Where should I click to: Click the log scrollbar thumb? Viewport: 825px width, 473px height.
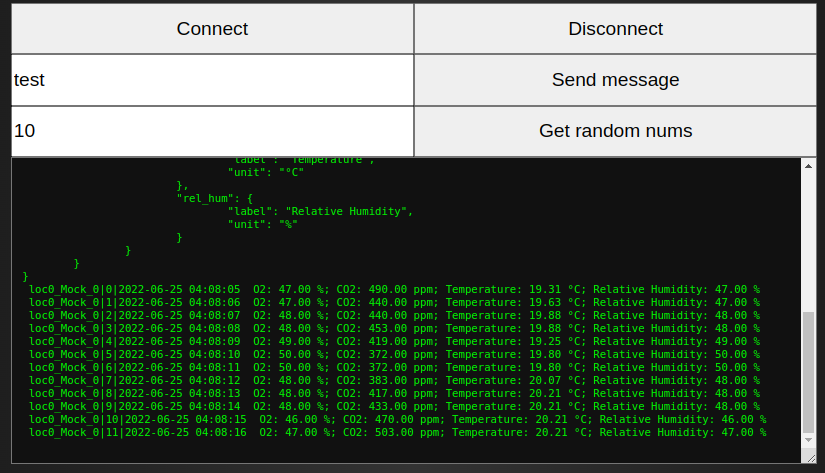point(808,372)
